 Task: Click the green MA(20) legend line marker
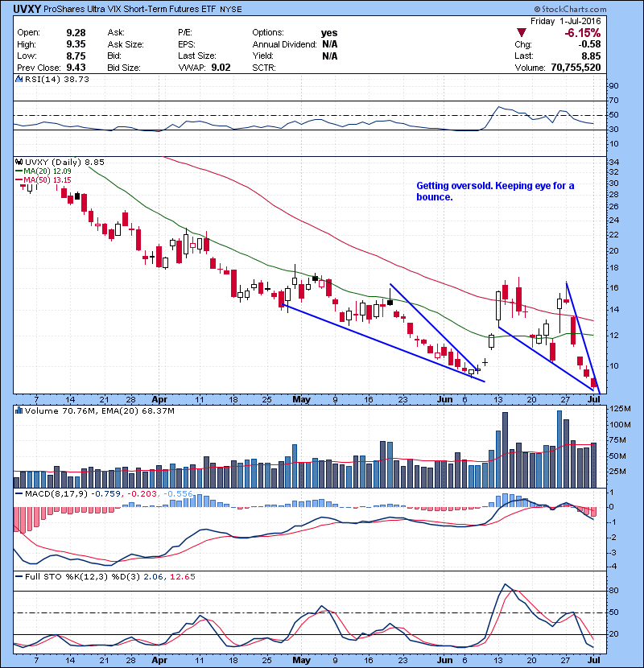(19, 171)
